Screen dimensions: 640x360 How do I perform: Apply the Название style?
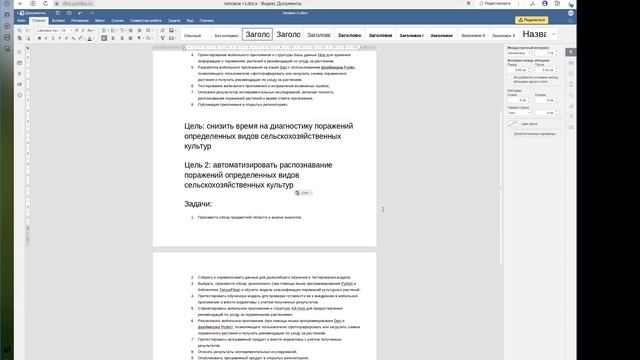coord(534,34)
